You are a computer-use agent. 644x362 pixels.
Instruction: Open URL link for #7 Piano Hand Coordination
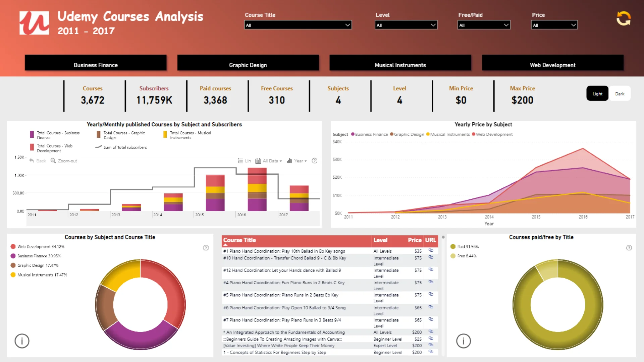tap(431, 319)
